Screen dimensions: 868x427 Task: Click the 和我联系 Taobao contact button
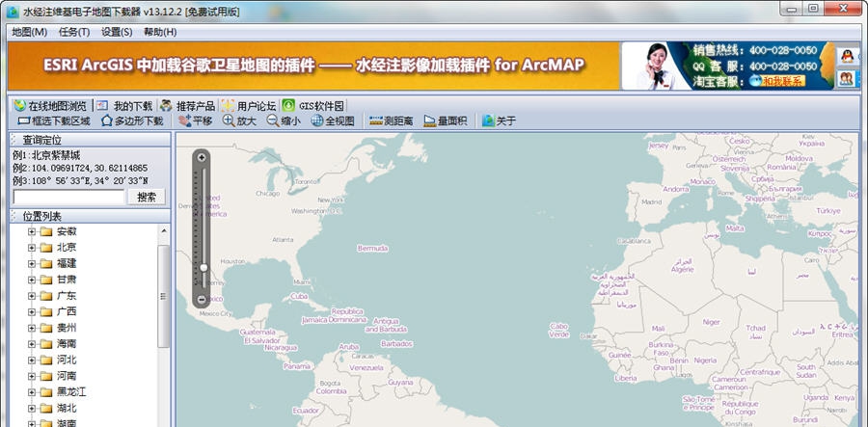pyautogui.click(x=777, y=81)
